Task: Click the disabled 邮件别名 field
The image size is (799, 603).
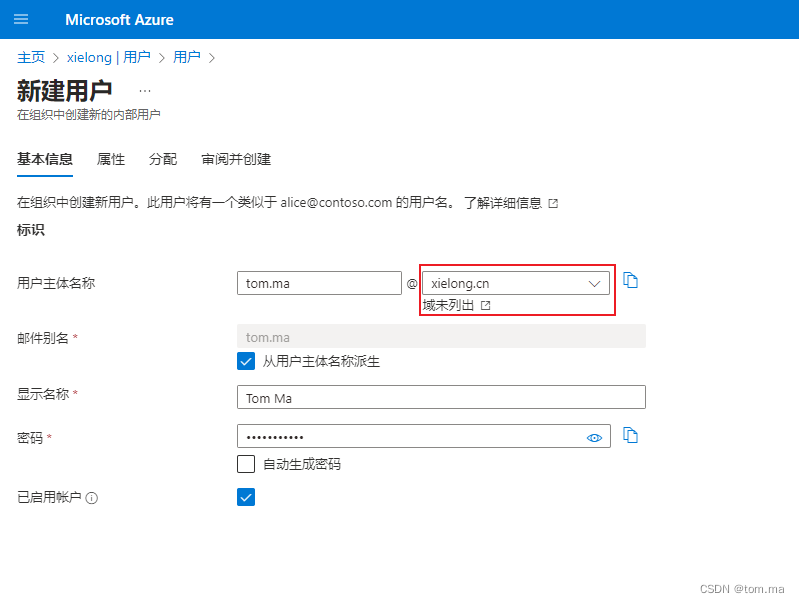Action: [441, 336]
